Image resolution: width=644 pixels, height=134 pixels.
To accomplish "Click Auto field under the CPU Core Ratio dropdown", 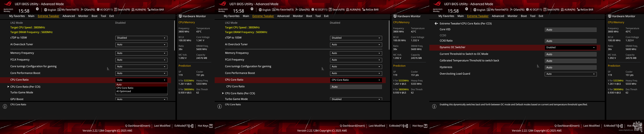I will point(356,87).
